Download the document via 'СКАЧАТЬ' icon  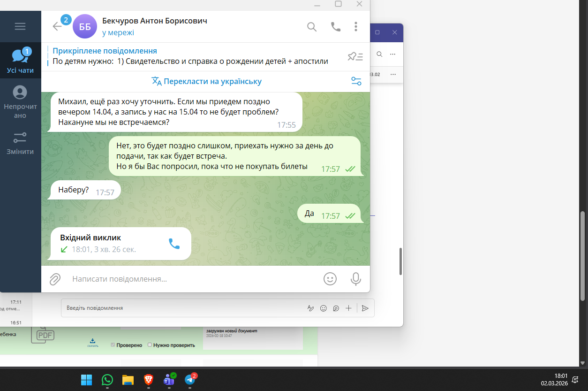pos(92,343)
